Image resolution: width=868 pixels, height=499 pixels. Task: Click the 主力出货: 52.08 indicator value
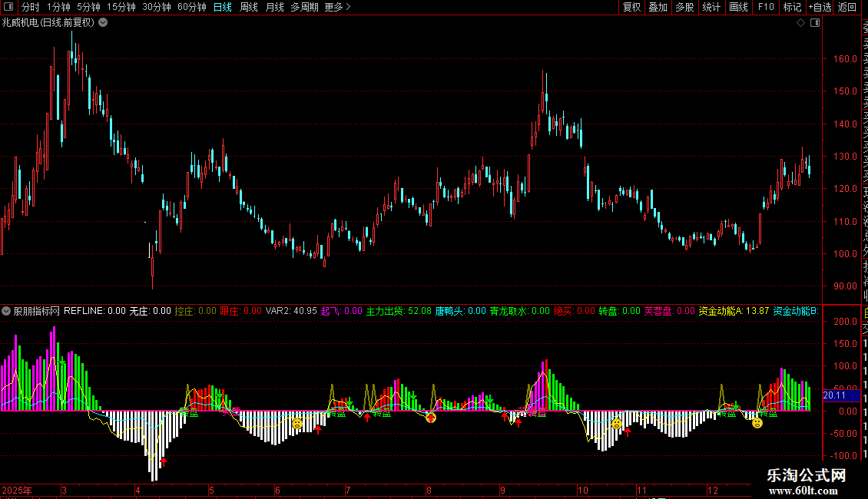coord(399,311)
